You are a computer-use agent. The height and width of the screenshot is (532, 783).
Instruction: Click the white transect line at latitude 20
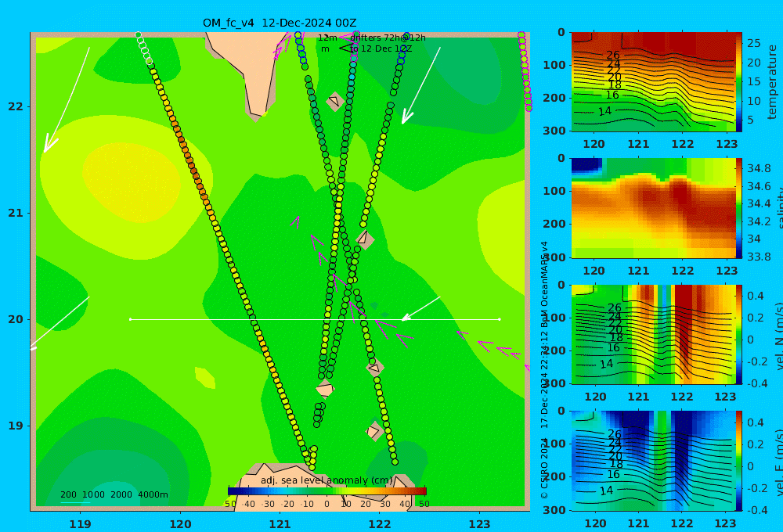click(315, 319)
